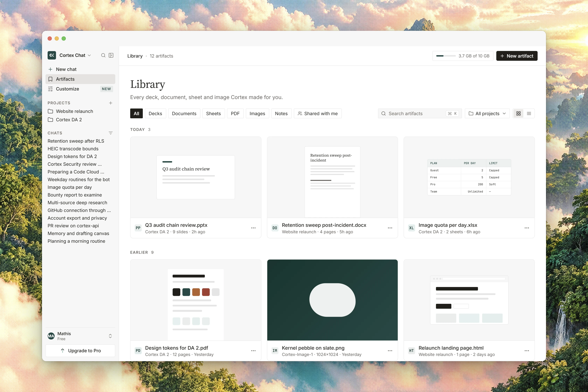Image resolution: width=588 pixels, height=392 pixels.
Task: Open the Cortex DA 2 project
Action: (x=80, y=120)
